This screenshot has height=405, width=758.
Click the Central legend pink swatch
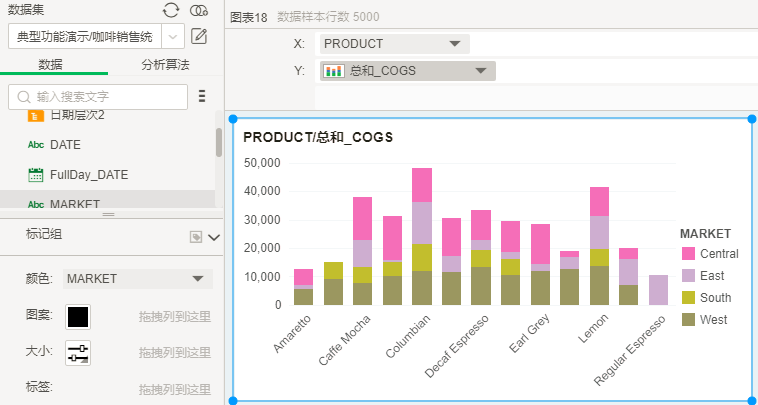pos(688,254)
